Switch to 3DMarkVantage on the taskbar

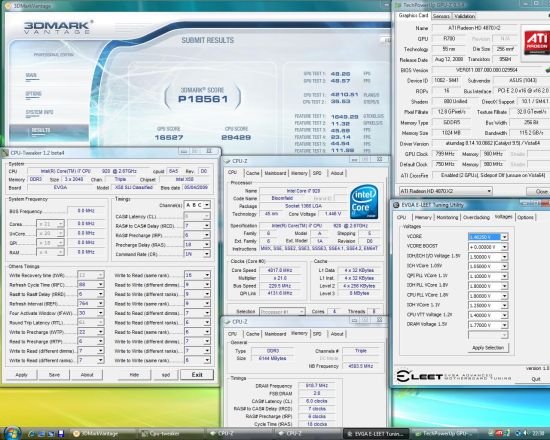[103, 434]
